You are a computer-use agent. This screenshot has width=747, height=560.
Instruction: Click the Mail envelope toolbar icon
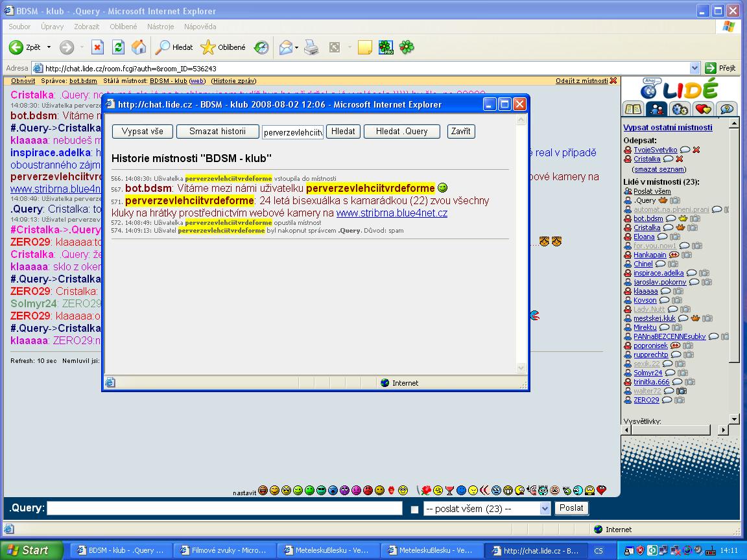tap(285, 47)
